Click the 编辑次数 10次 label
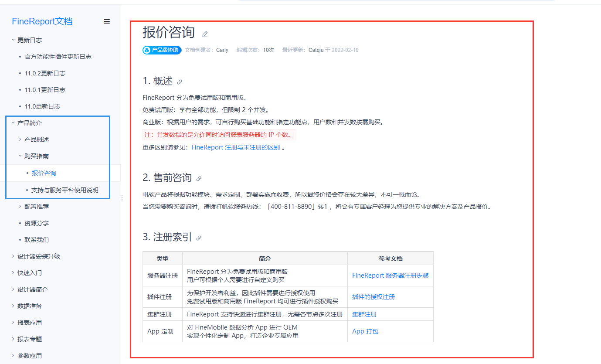Image resolution: width=601 pixels, height=364 pixels. 255,50
